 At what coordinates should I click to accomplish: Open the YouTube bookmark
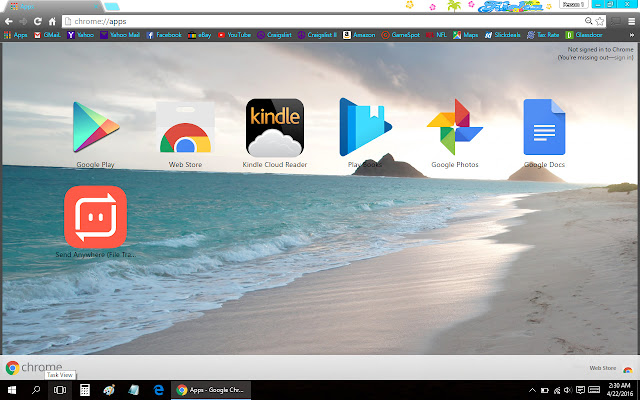(234, 35)
